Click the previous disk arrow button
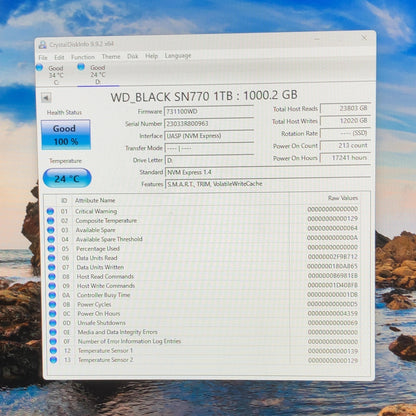The height and width of the screenshot is (416, 416). coord(46,98)
